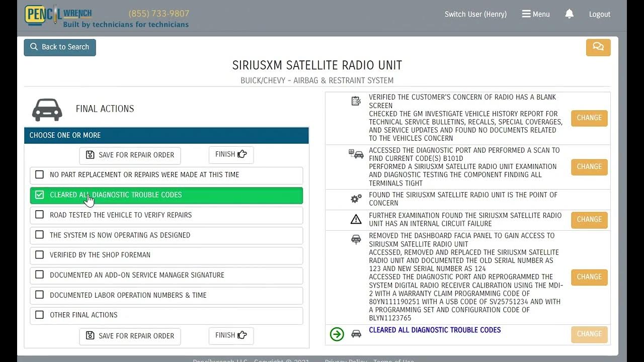Click bottom Save for Repair Order button
Image resolution: width=644 pixels, height=362 pixels.
130,336
